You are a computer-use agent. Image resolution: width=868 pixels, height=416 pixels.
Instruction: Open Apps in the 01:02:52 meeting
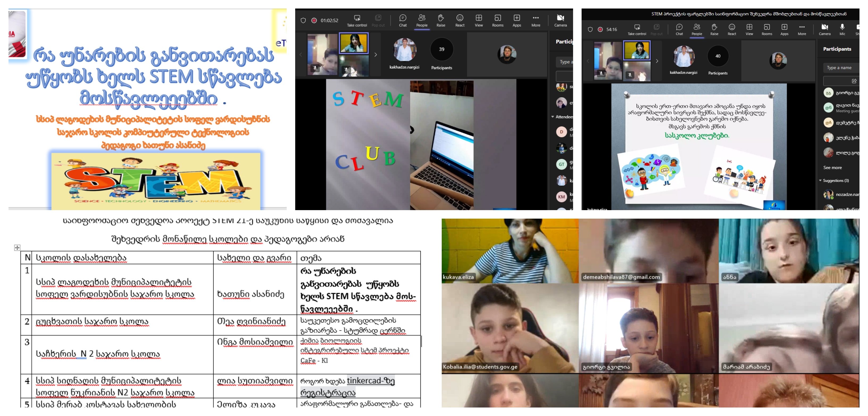516,20
